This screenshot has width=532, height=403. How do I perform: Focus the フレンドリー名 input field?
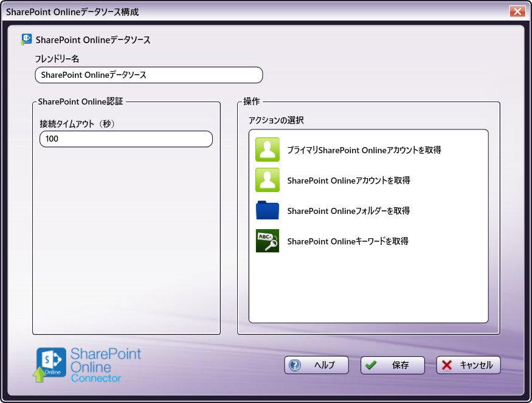pos(149,75)
